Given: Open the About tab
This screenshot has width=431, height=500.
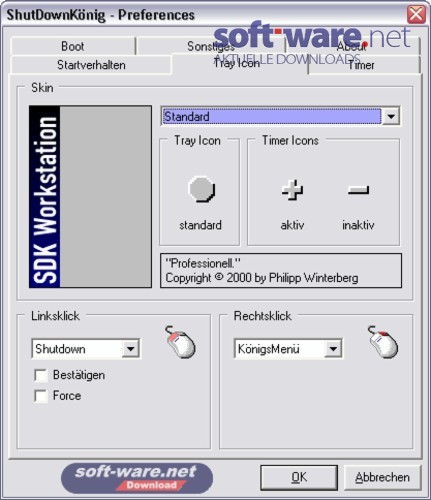Looking at the screenshot, I should (x=352, y=46).
